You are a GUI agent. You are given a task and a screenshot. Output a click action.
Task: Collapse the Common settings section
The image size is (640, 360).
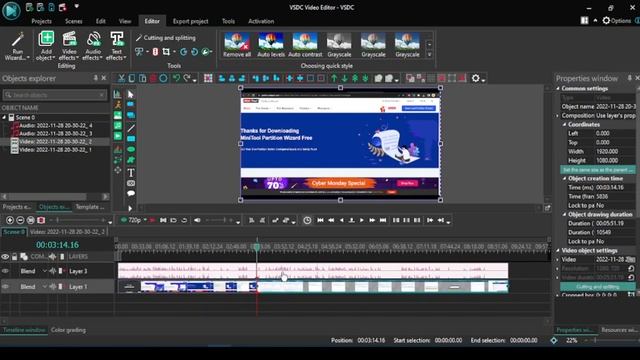coord(558,89)
